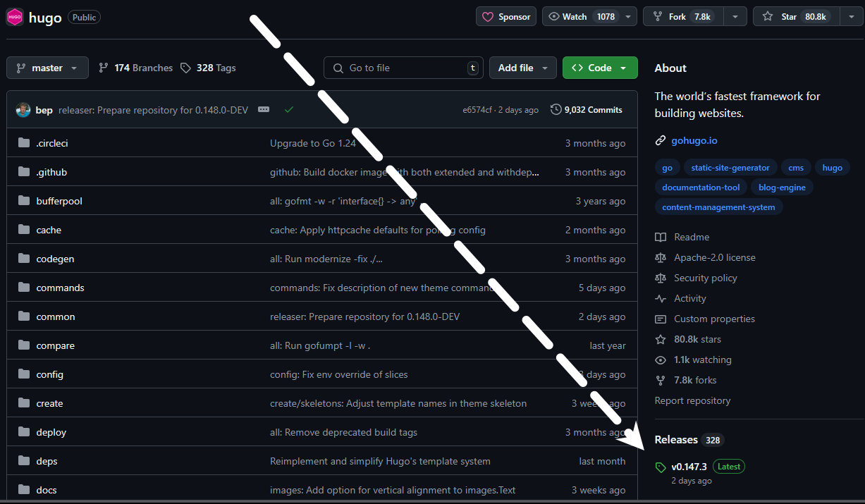The image size is (865, 504).
Task: Click the bufferpool folder icon
Action: tap(24, 201)
